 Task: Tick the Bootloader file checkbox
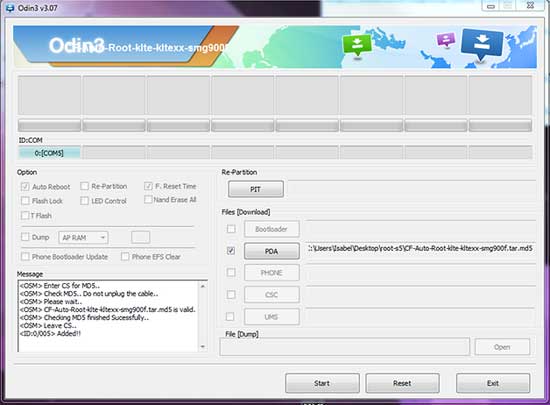point(231,229)
